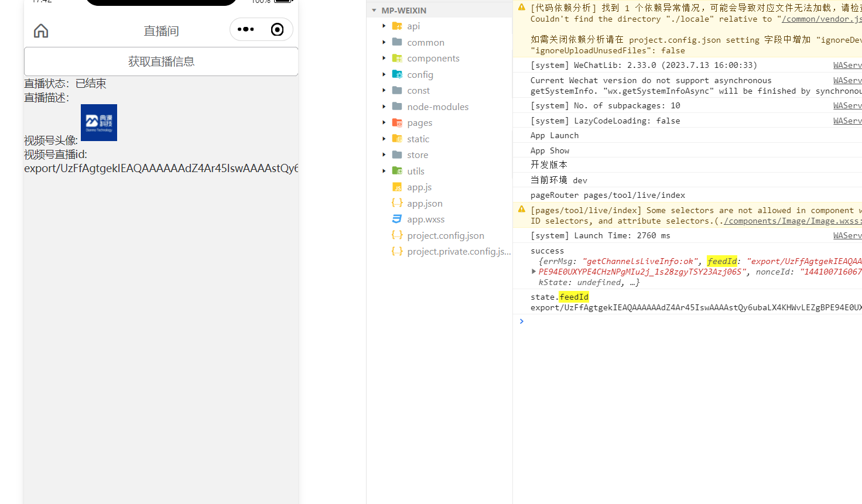
Task: Click the dependency analysis warning icon
Action: click(x=521, y=7)
